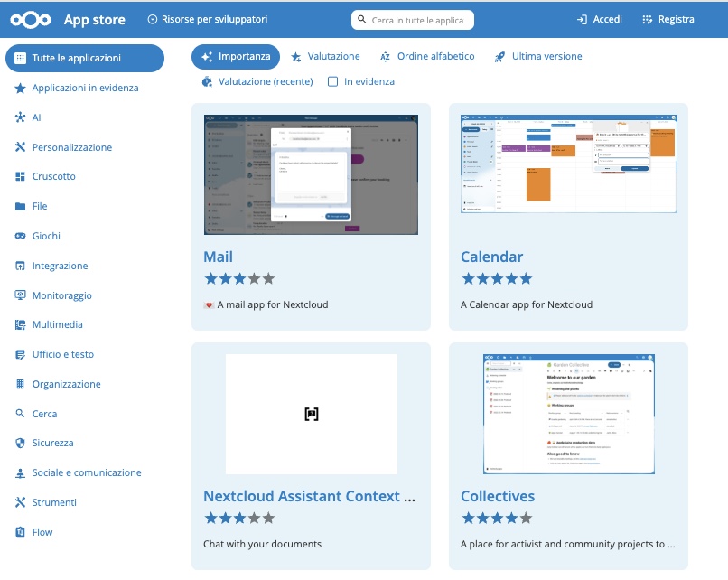Open the Monitoraggio category

[x=61, y=295]
